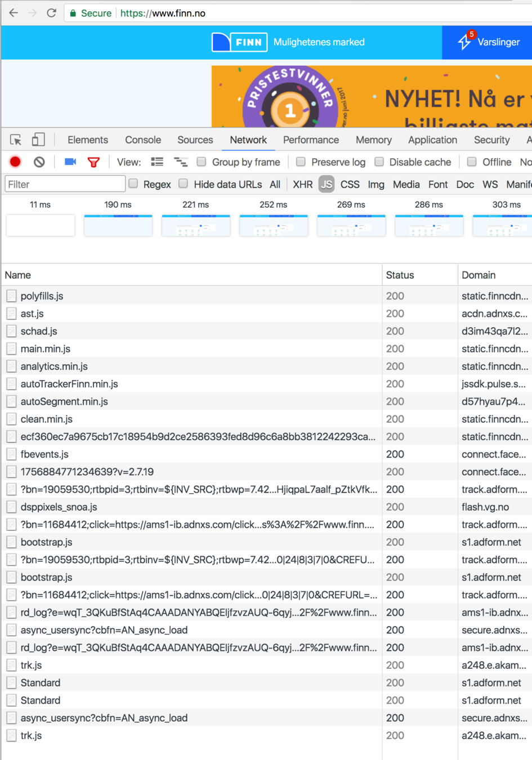Click file icon beside fbevents.js
Viewport: 532px width, 760px height.
(11, 454)
